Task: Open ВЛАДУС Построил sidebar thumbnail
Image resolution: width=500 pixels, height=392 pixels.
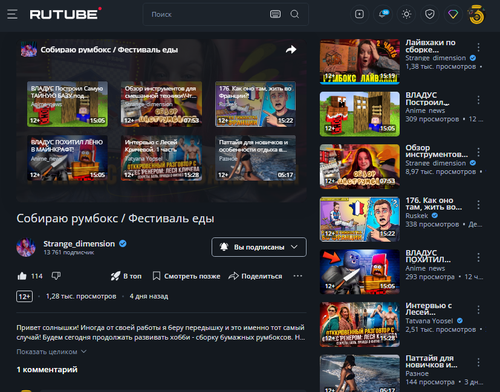Action: [360, 114]
